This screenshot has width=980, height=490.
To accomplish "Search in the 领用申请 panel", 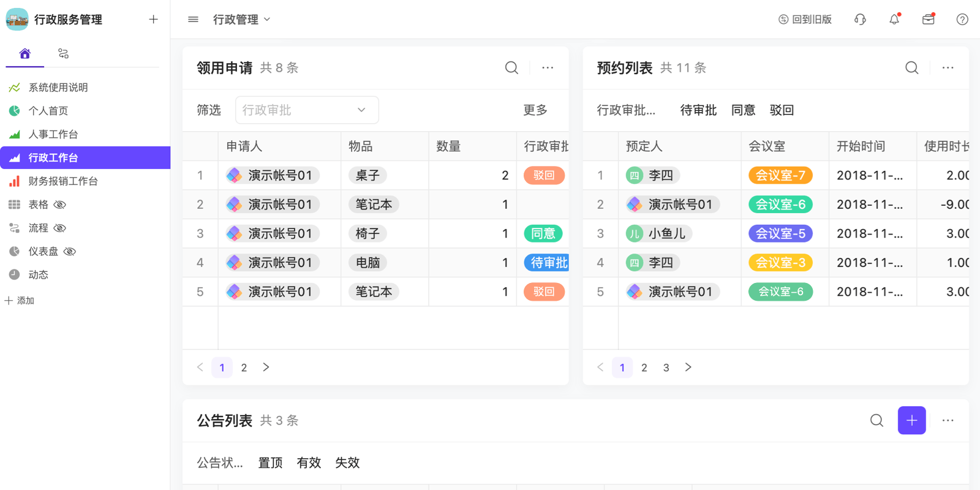I will 511,68.
